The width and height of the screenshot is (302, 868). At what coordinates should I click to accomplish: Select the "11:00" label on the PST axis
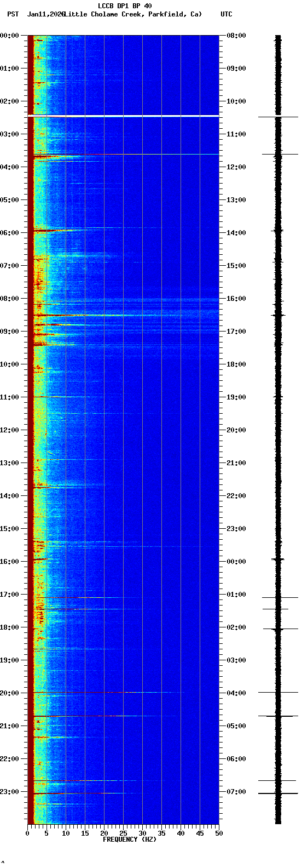(x=9, y=397)
